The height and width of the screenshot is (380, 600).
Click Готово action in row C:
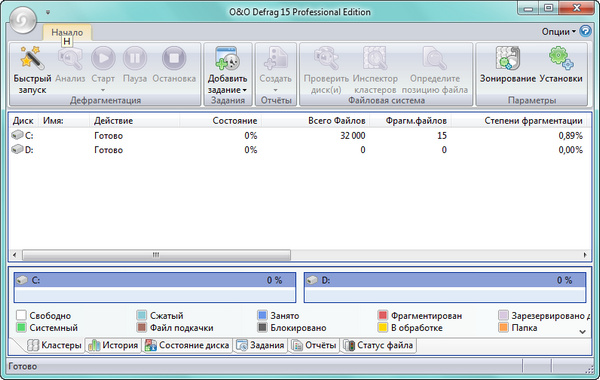(x=108, y=135)
